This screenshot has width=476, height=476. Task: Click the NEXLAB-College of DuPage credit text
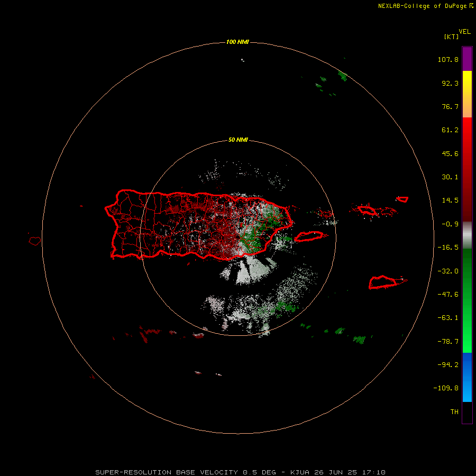[426, 6]
